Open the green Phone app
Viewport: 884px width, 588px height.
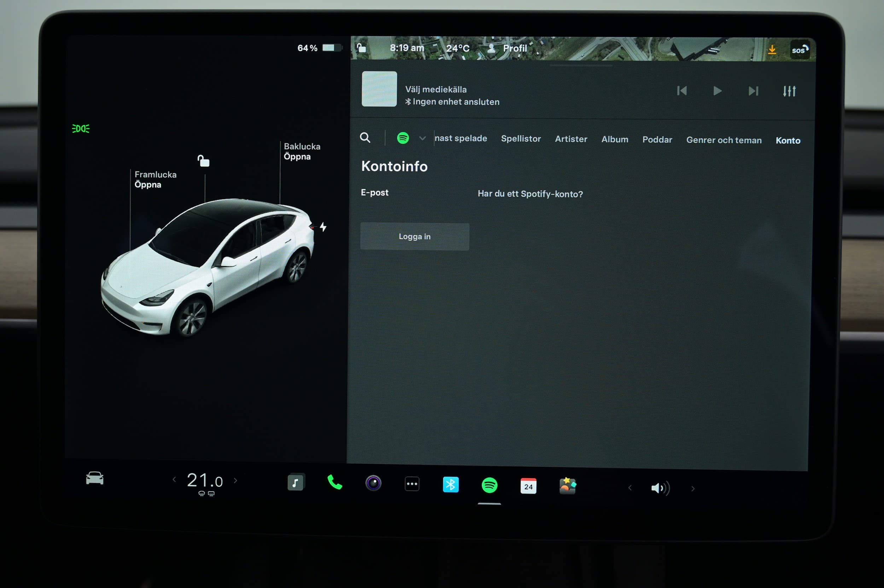[335, 482]
